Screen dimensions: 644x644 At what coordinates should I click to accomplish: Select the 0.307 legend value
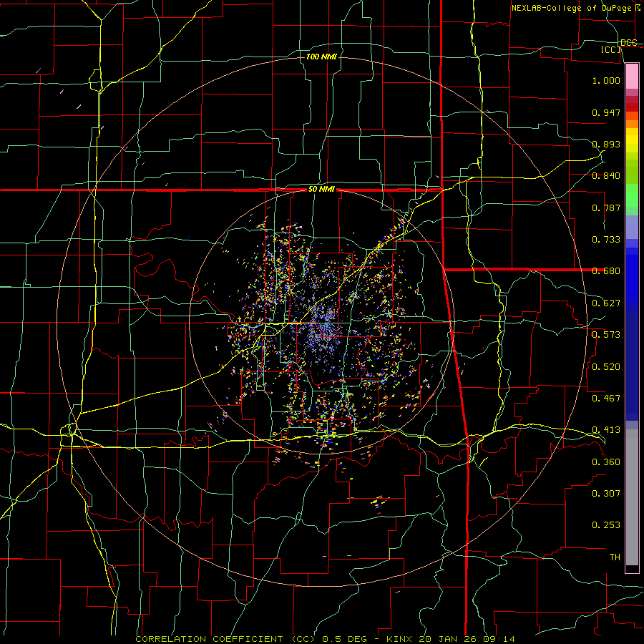606,494
